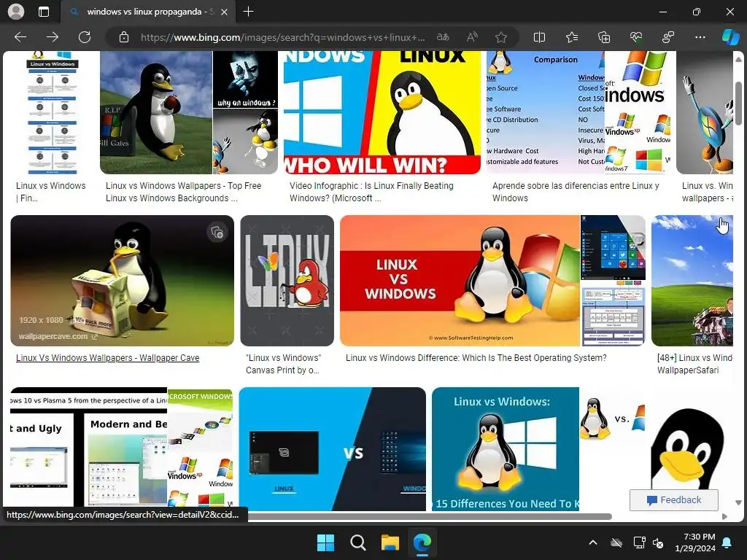
Task: Open wallpapercave.com source link
Action: (58, 336)
